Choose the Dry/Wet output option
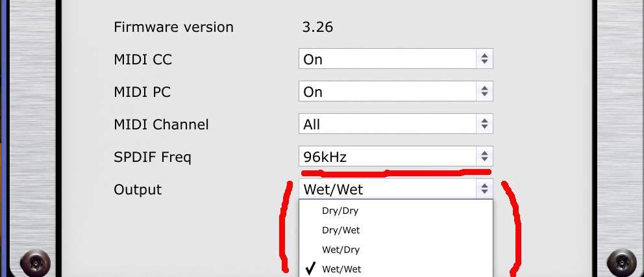 341,230
